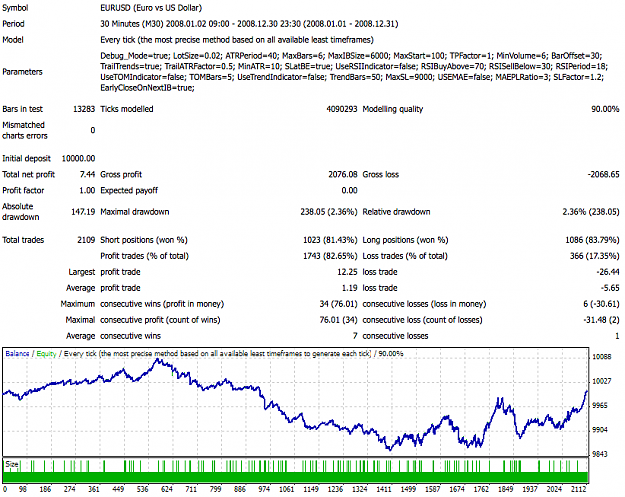Click the average profit trade value 1.19
The width and height of the screenshot is (625, 497).
350,288
